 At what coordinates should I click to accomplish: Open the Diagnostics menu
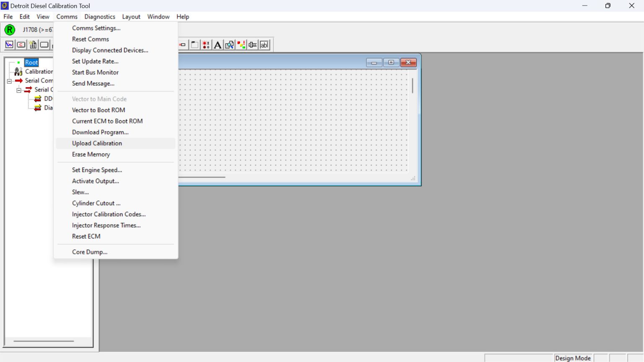99,17
